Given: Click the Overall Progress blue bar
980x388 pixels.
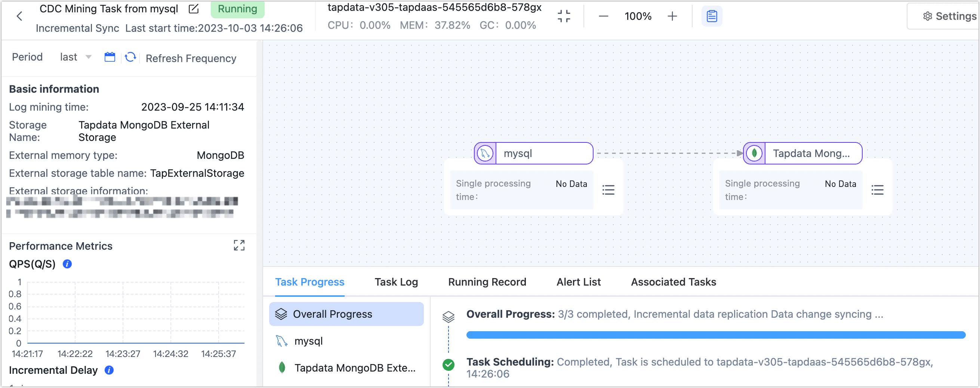Looking at the screenshot, I should click(715, 335).
